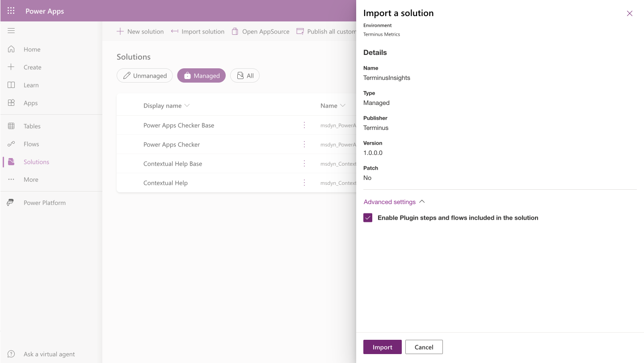Click the Import button
The image size is (644, 363).
coord(383,347)
